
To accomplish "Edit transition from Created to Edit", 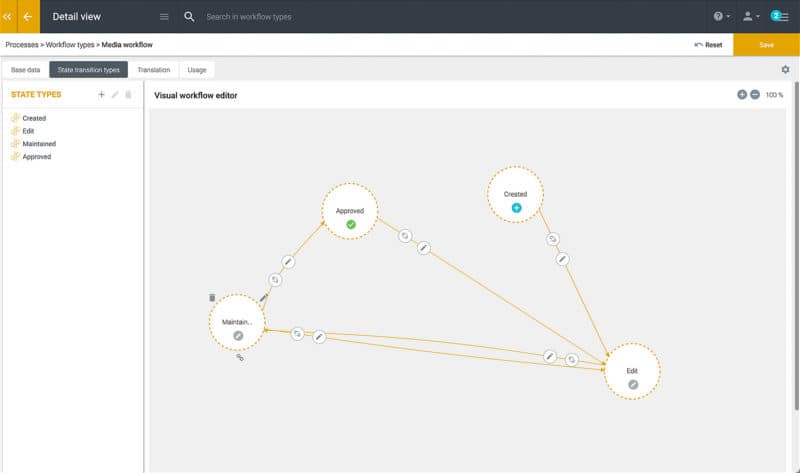I will (562, 259).
